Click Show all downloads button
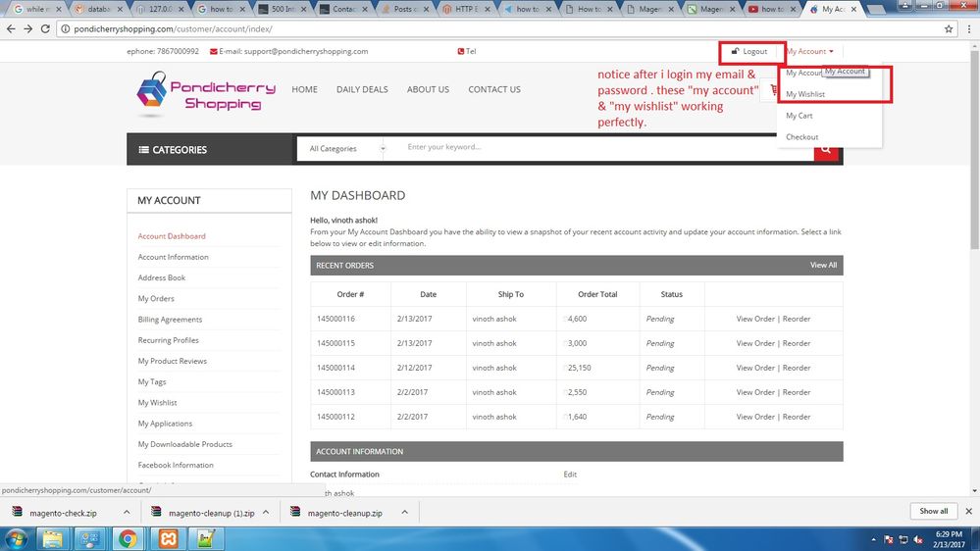The height and width of the screenshot is (551, 980). coord(933,511)
